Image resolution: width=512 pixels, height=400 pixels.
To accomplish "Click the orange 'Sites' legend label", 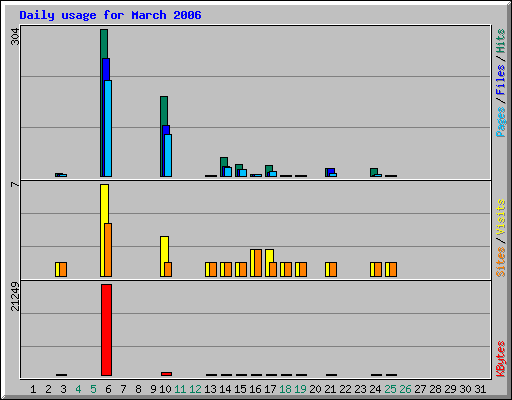I will tap(501, 262).
